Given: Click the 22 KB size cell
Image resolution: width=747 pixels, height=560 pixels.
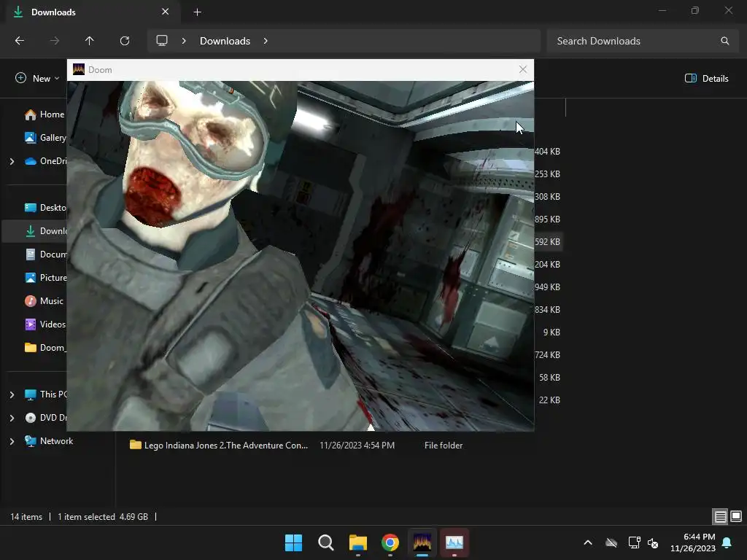Looking at the screenshot, I should 549,400.
